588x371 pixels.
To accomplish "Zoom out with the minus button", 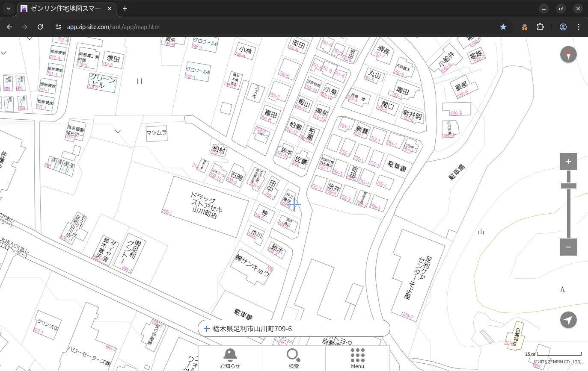I will (x=568, y=247).
